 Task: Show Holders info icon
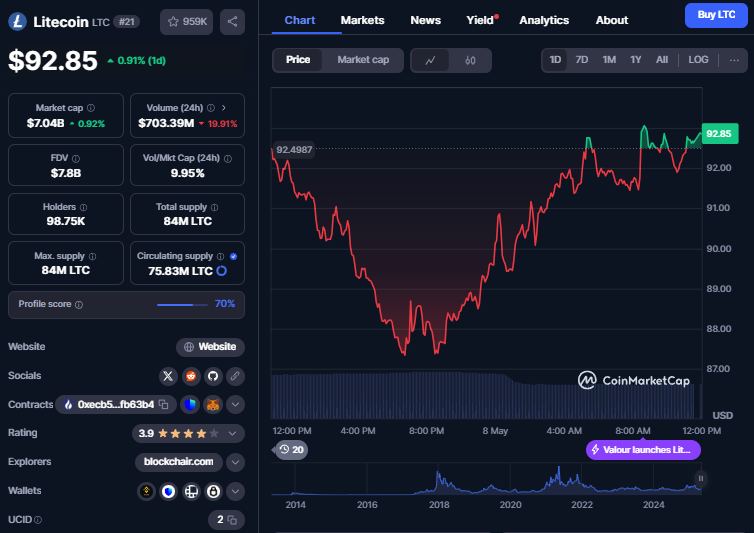click(x=84, y=207)
